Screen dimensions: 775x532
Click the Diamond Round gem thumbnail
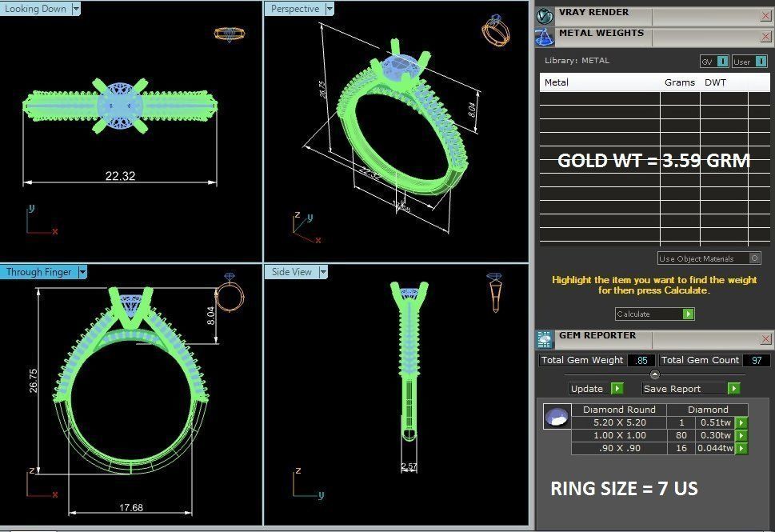click(557, 416)
